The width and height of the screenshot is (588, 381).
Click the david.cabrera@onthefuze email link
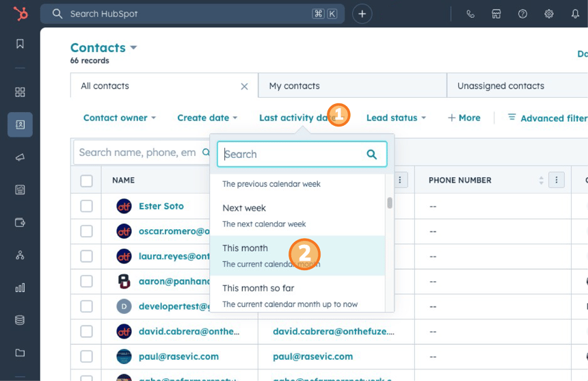334,332
